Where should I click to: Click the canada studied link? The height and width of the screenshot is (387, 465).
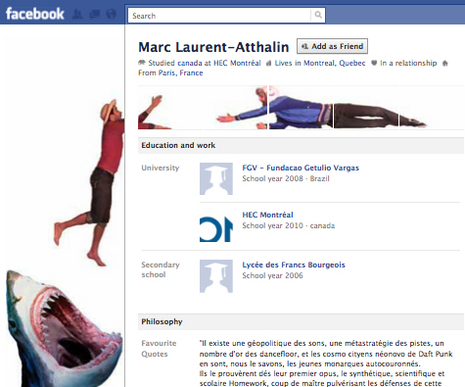(x=190, y=63)
